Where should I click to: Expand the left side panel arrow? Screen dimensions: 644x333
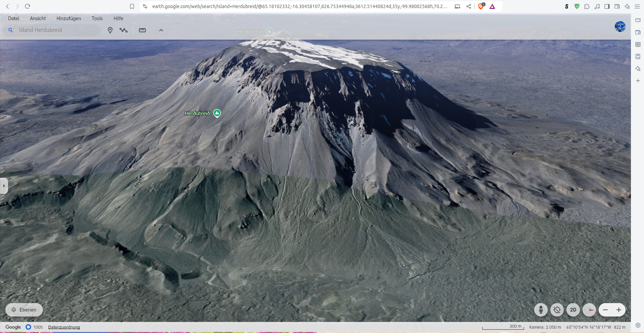click(4, 186)
